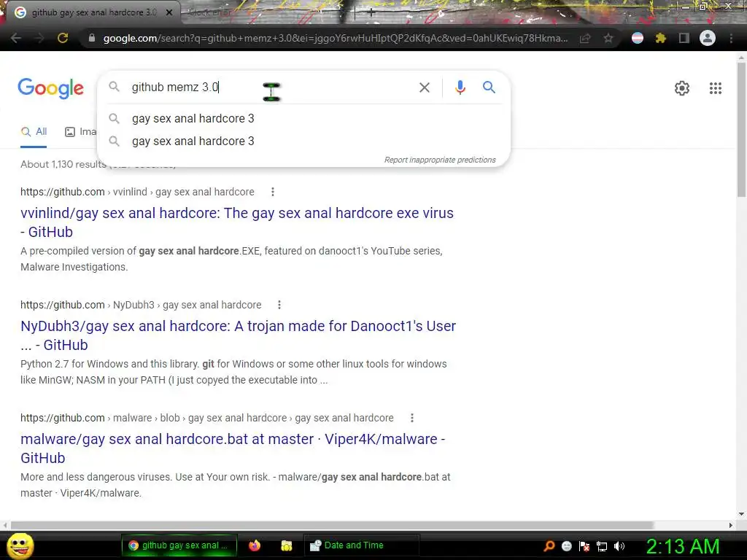The width and height of the screenshot is (747, 560).
Task: Open the Extensions puzzle piece menu
Action: coord(660,38)
